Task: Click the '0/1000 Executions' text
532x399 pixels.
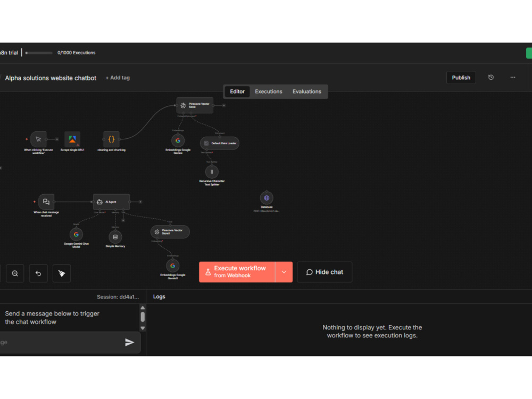Action: (76, 53)
